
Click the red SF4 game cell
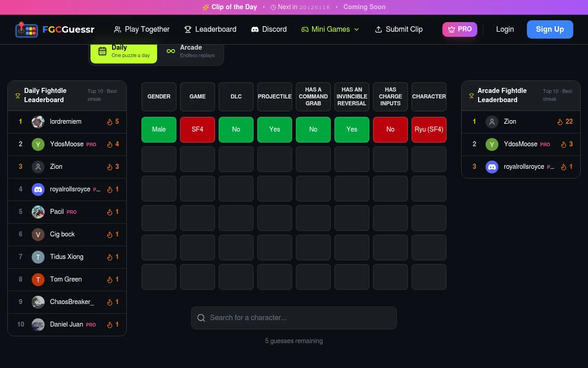(x=198, y=130)
